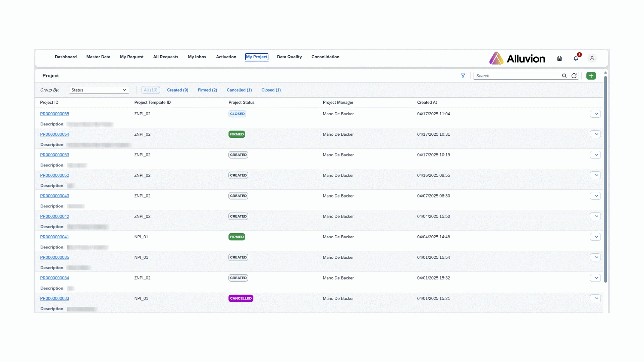Open project PR0000000042 link

point(55,216)
